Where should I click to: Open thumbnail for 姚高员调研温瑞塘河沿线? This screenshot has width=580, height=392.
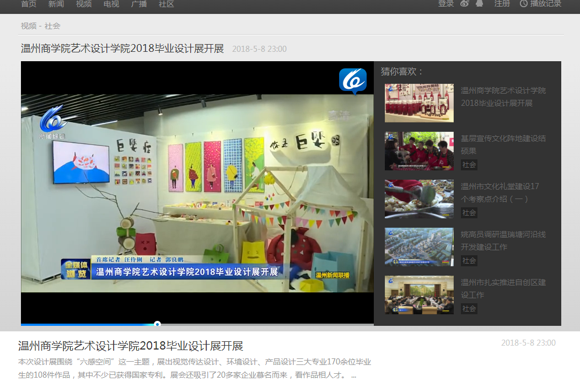click(419, 247)
